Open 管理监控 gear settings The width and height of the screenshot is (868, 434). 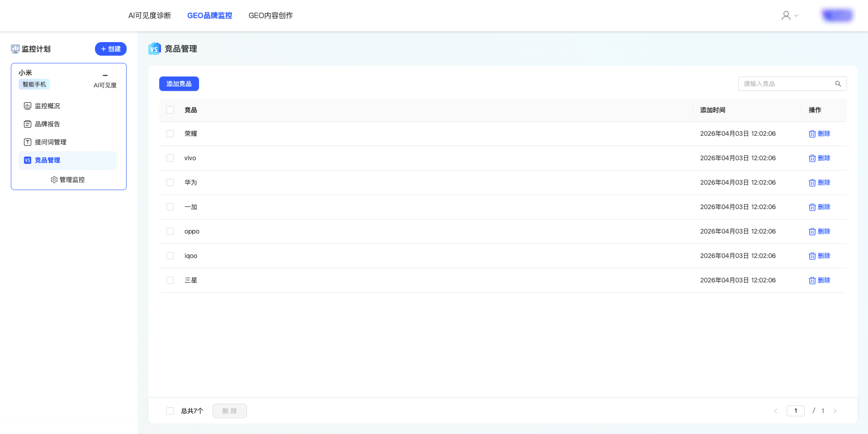pos(68,180)
